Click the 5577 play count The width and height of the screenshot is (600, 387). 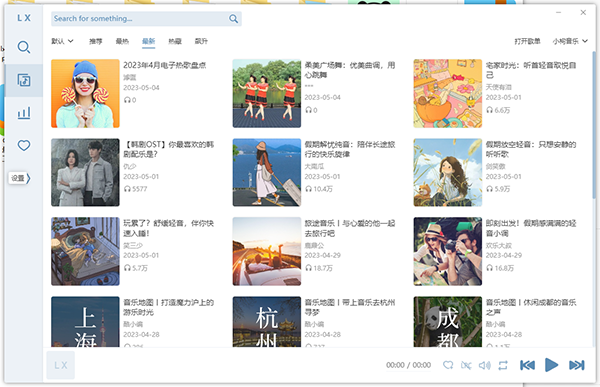coord(135,189)
